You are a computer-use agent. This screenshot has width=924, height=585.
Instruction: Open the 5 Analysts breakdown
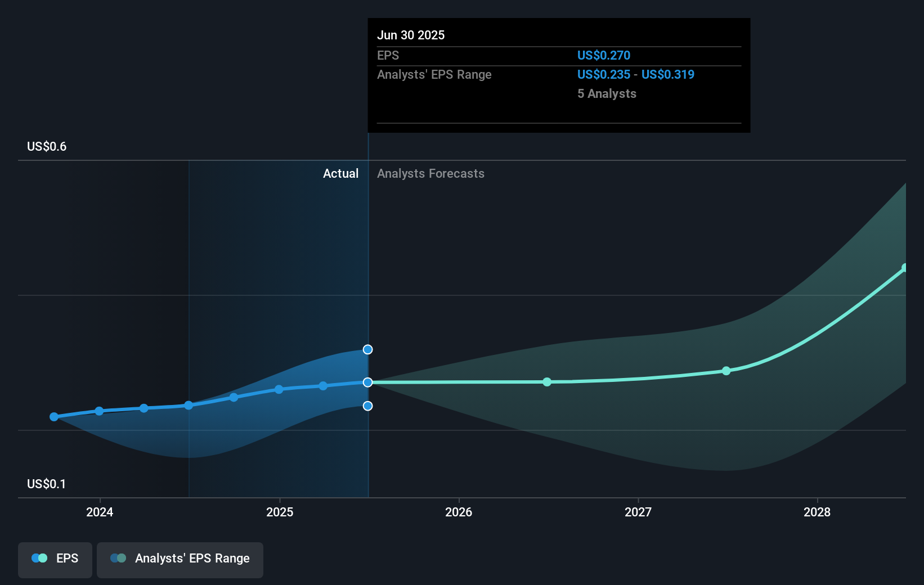click(x=606, y=94)
